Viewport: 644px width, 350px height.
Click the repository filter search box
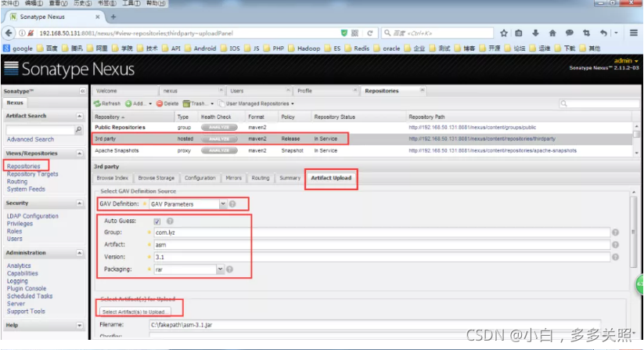point(599,103)
